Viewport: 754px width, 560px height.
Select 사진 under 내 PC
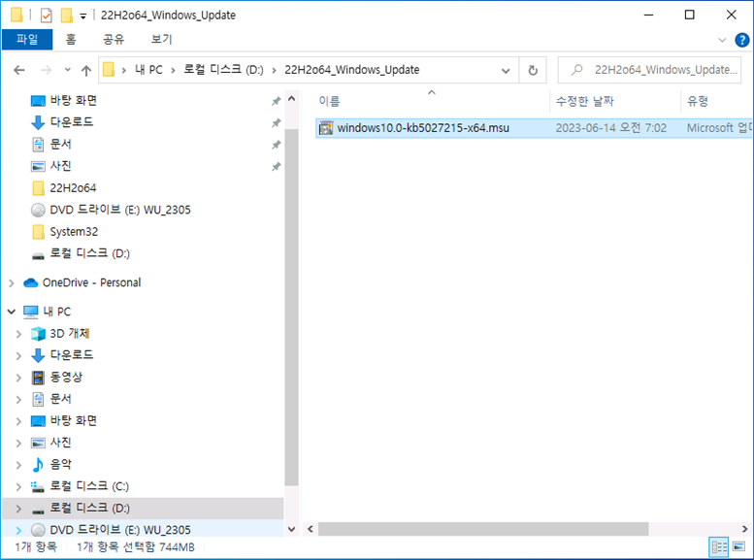(60, 443)
